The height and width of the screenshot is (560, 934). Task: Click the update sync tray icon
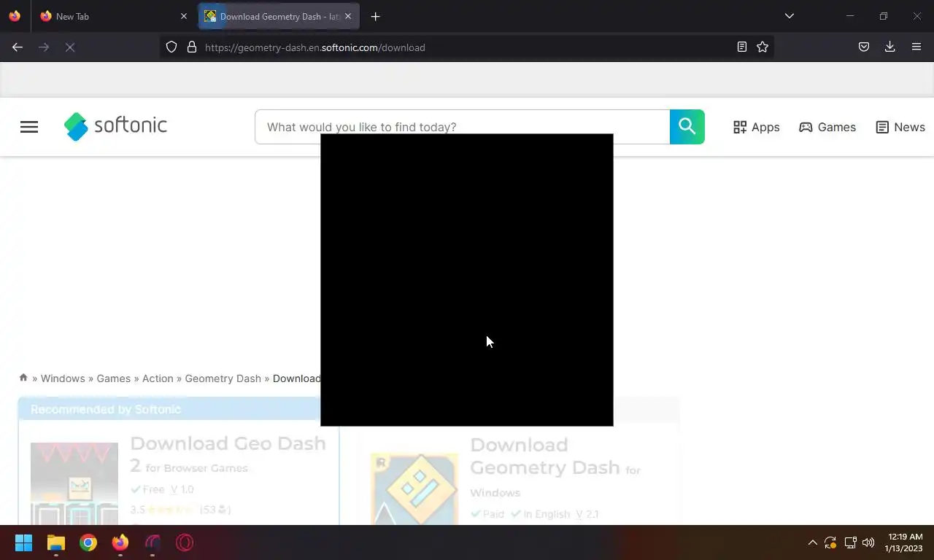[830, 542]
